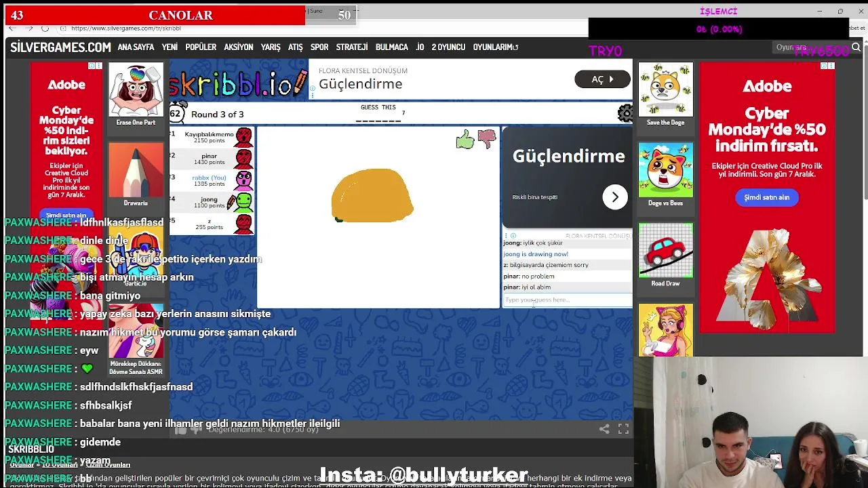
Task: Open the YENİ menu item
Action: coord(170,47)
